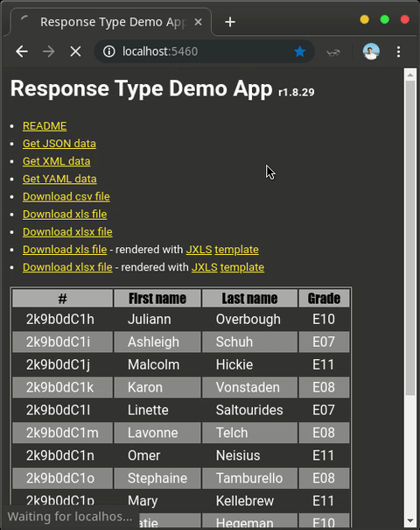The image size is (420, 530).
Task: Click Download csv file link
Action: click(x=66, y=197)
